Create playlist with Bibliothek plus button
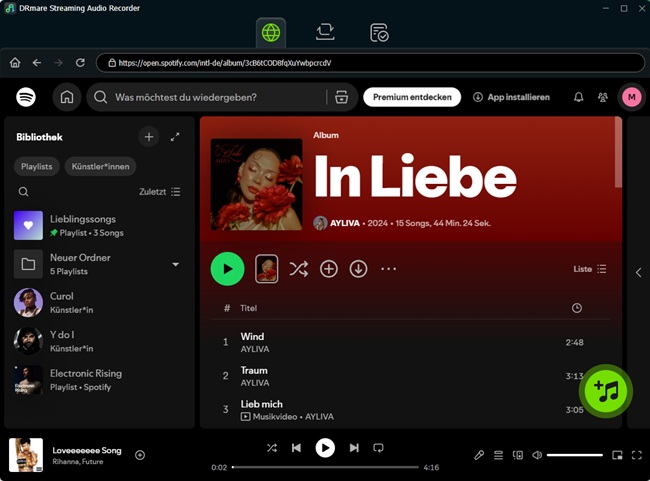 click(x=149, y=137)
